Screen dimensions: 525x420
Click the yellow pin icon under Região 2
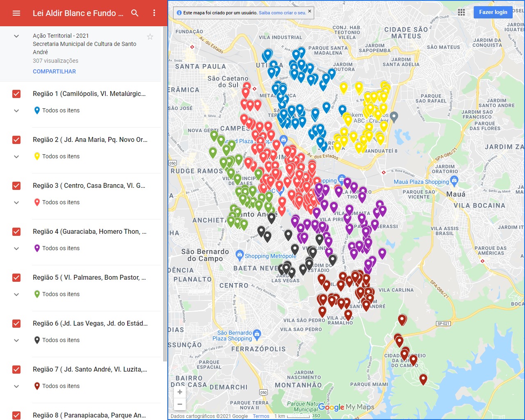(37, 156)
